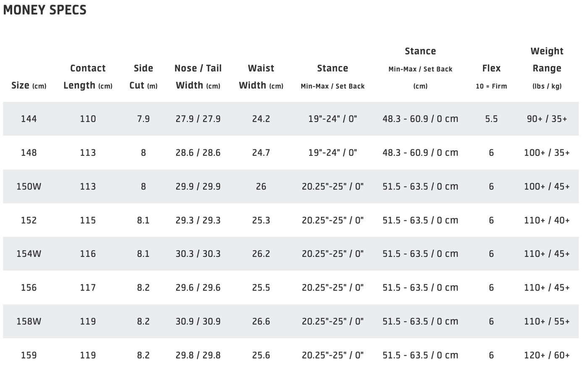Image resolution: width=588 pixels, height=377 pixels.
Task: Select the 26.6 waist width value
Action: pos(261,321)
